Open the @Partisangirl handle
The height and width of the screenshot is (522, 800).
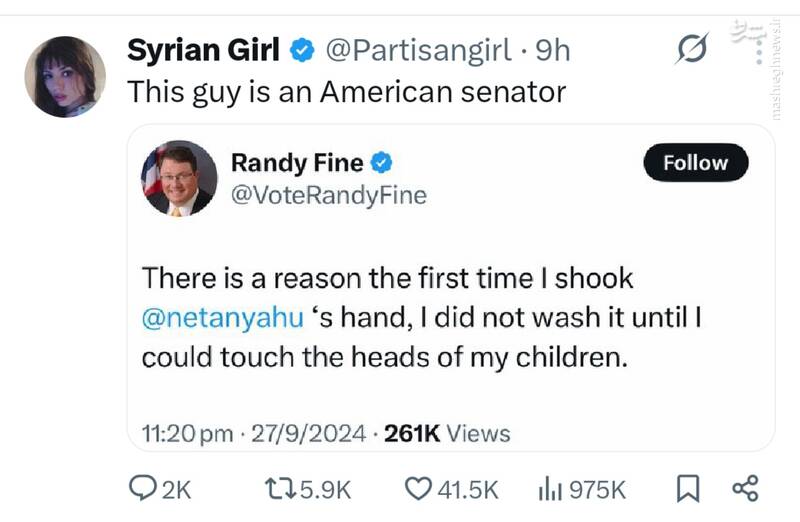(422, 49)
